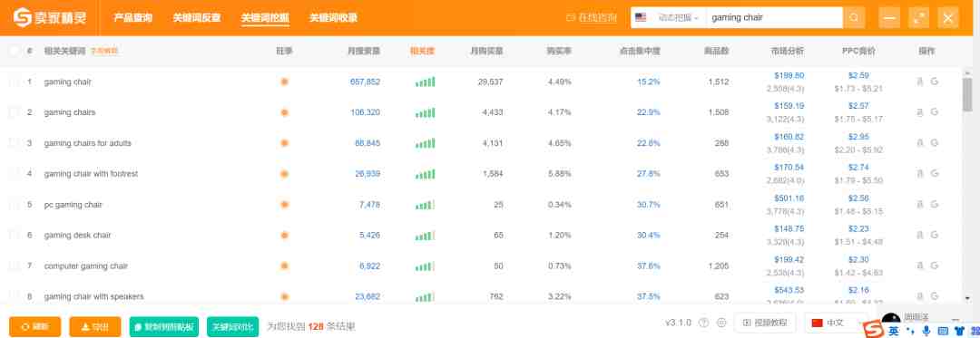The width and height of the screenshot is (980, 338).
Task: Click Amazon icon for computer gaming chair
Action: click(919, 266)
